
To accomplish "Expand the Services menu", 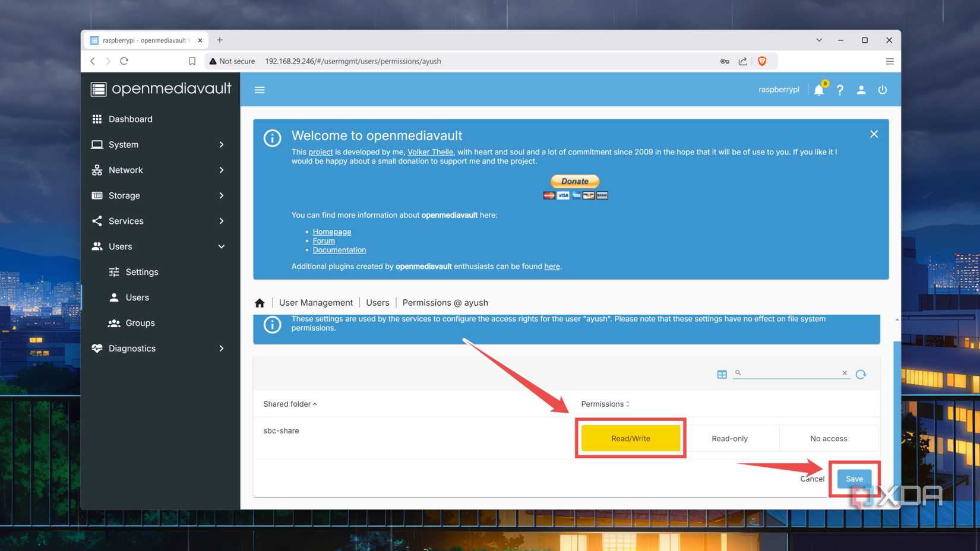I will pos(160,221).
